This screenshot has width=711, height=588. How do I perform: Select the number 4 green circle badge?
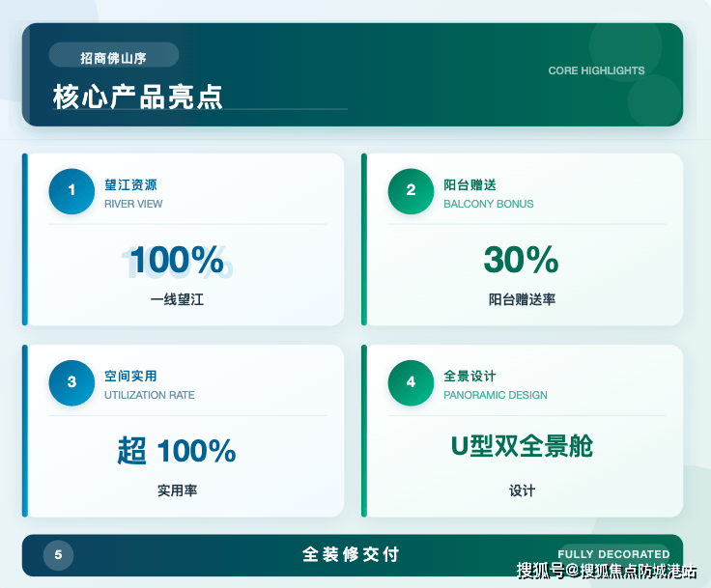tap(411, 382)
